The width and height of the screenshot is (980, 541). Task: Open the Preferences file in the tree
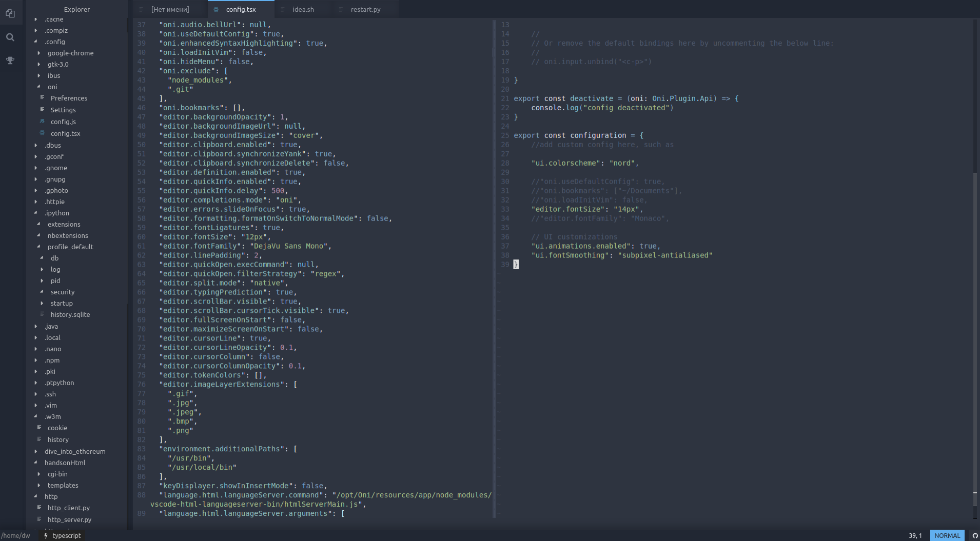pyautogui.click(x=68, y=98)
